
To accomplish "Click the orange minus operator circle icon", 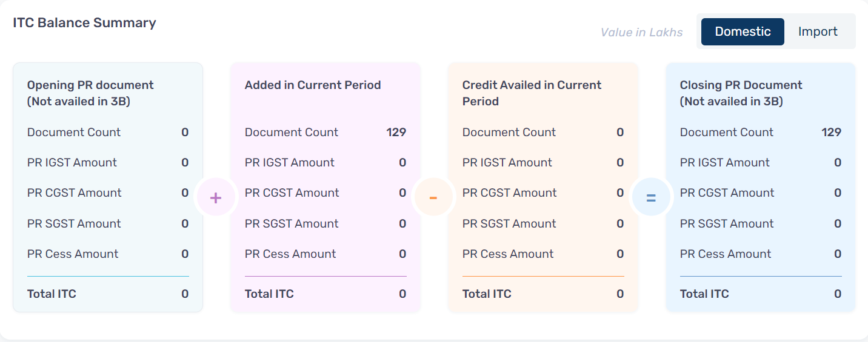I will click(x=433, y=198).
